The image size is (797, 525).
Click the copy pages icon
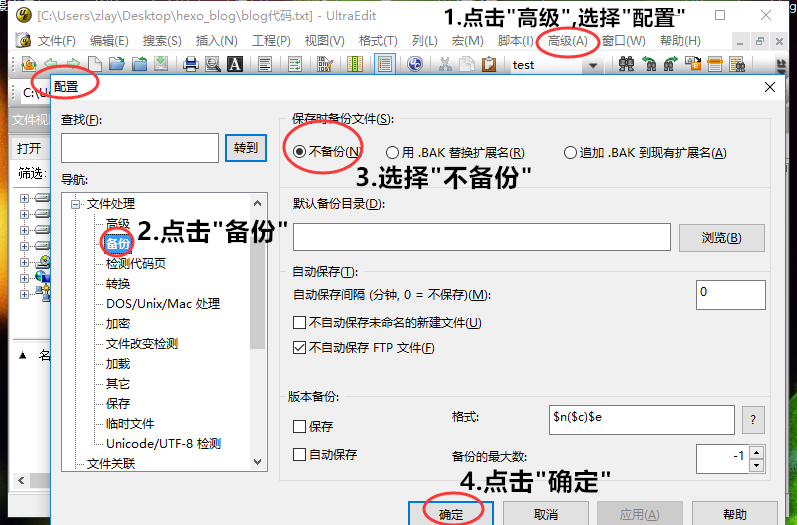[467, 64]
